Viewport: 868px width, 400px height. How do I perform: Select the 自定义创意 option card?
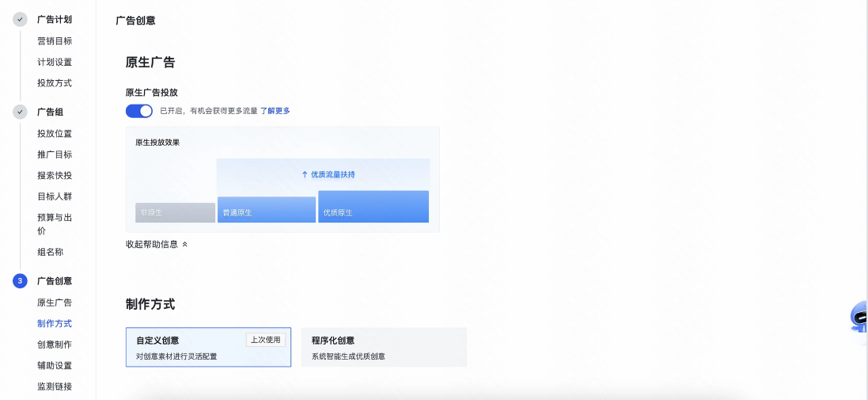(x=208, y=348)
